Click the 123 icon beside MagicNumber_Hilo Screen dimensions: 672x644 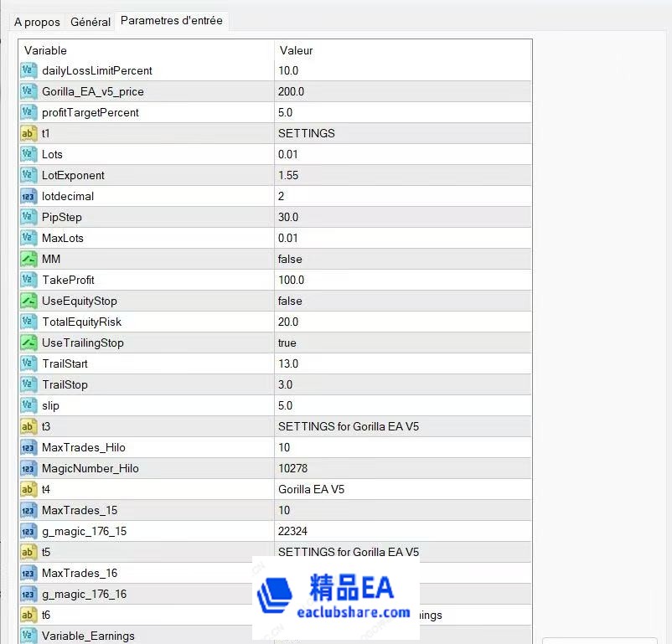tap(28, 468)
